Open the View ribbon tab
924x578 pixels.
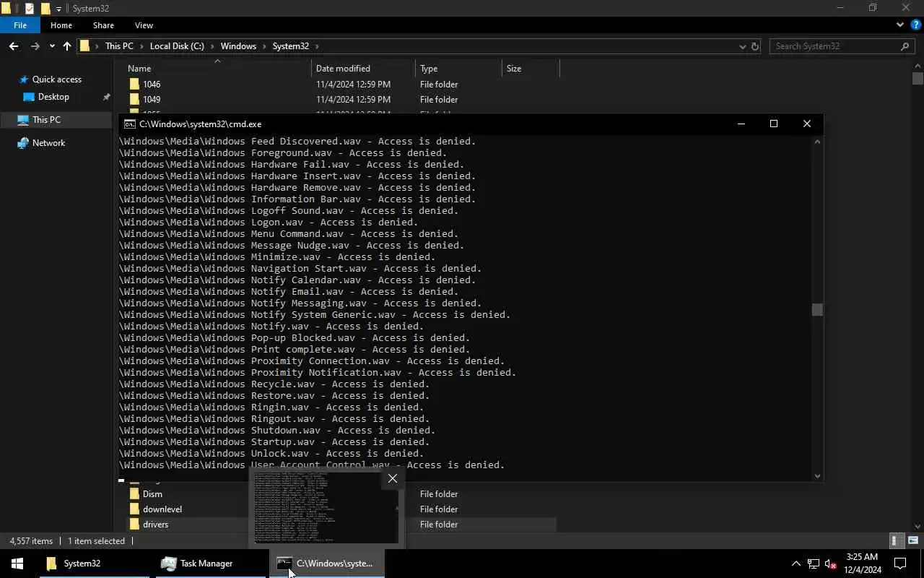point(144,25)
